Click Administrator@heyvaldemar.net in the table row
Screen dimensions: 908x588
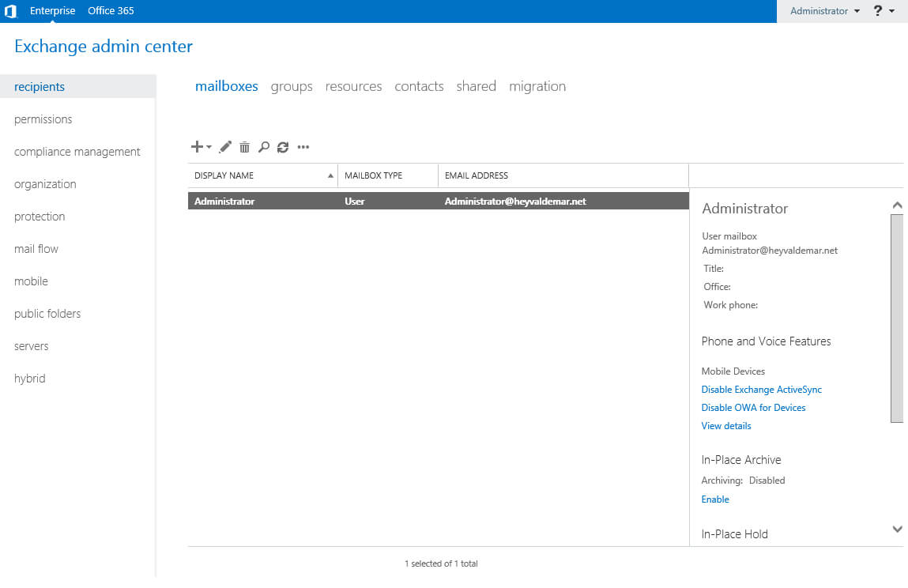coord(515,201)
